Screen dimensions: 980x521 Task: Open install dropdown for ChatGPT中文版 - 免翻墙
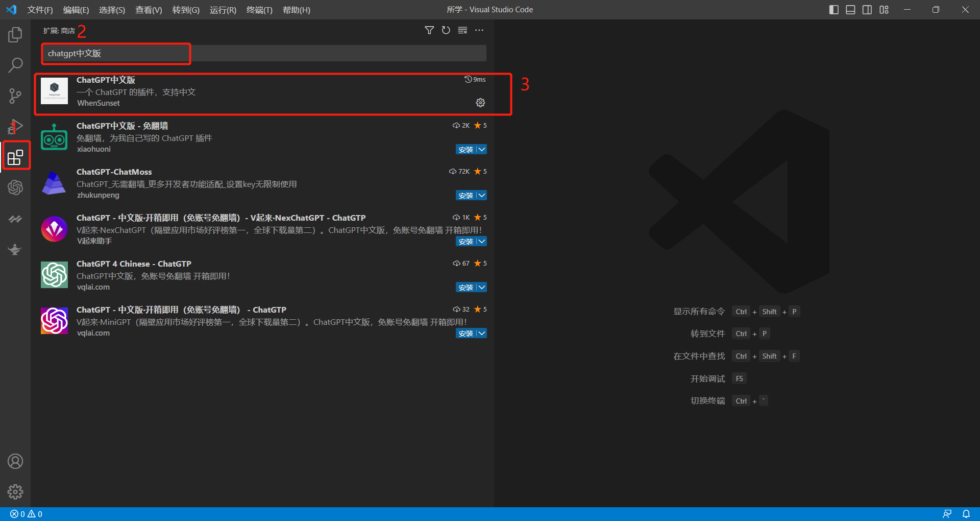pyautogui.click(x=482, y=149)
